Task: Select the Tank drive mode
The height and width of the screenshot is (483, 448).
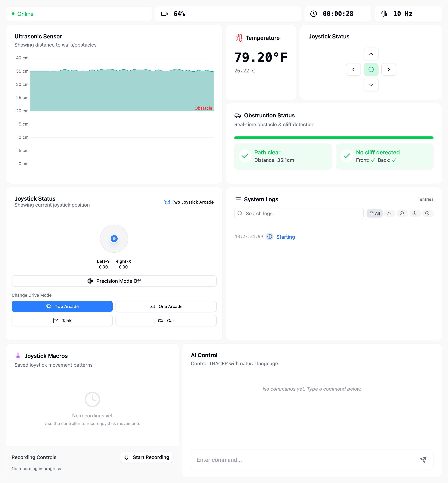Action: (62, 320)
